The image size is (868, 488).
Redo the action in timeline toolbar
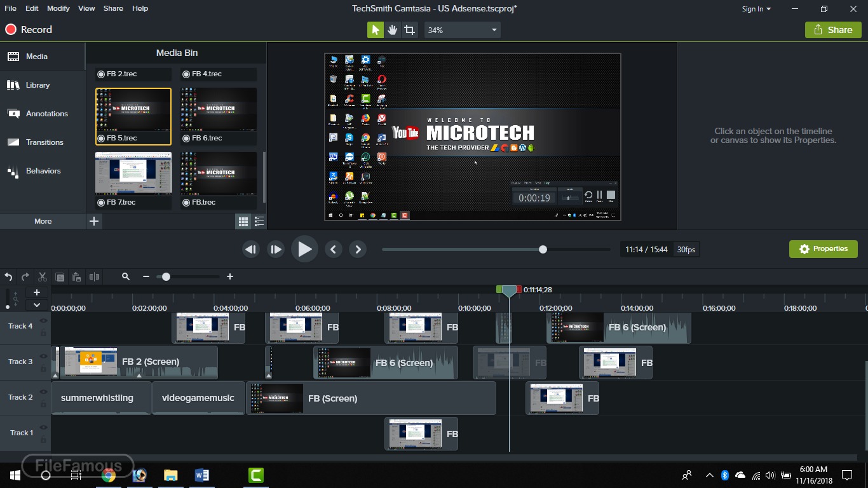tap(25, 277)
